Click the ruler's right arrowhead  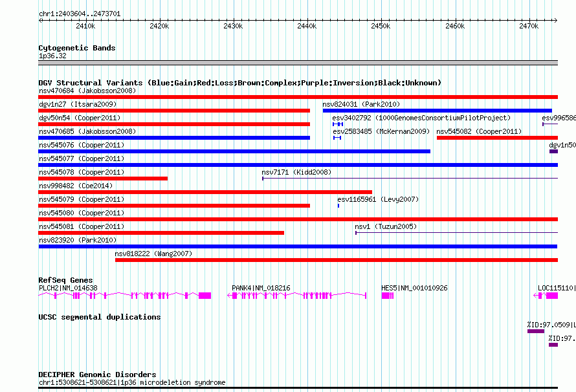coord(556,20)
